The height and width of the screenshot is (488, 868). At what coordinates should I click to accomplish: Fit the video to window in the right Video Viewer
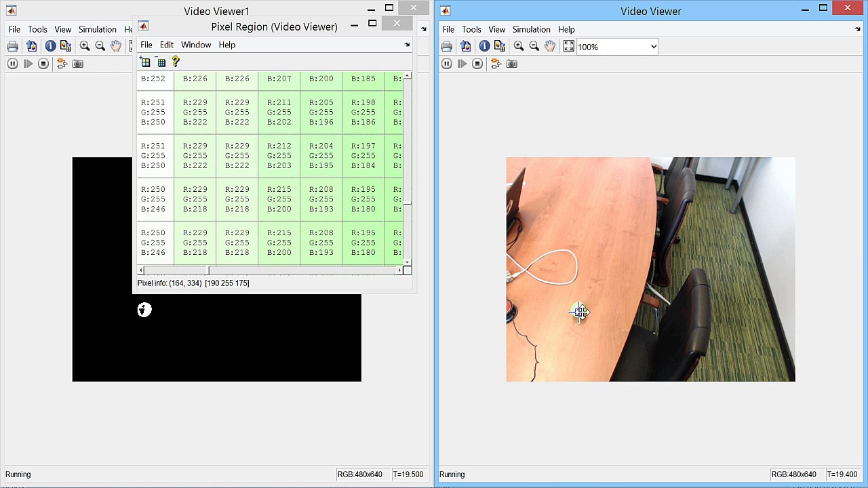point(569,46)
